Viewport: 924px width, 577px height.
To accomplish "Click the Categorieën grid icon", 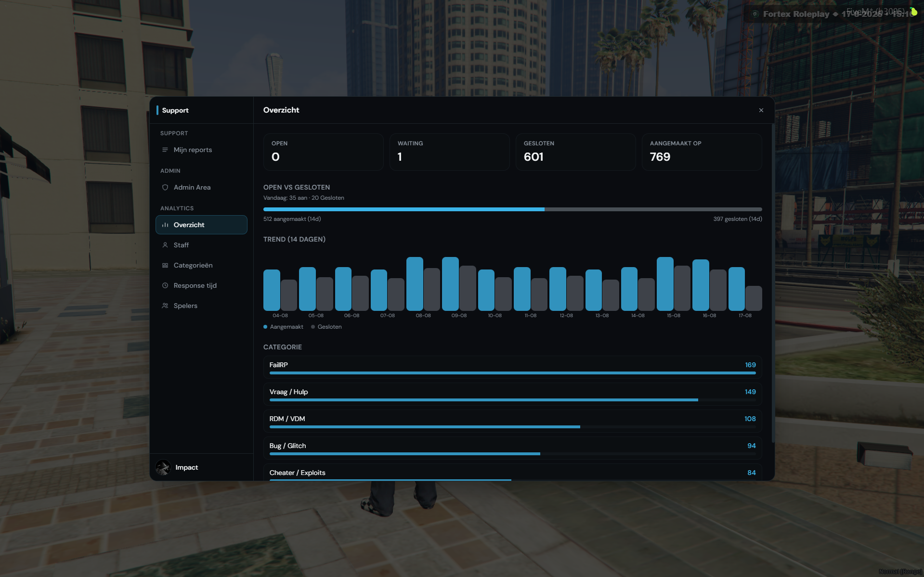I will point(165,265).
